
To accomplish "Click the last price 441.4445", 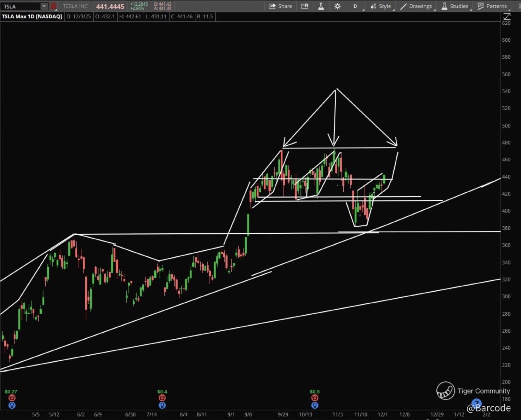I will pyautogui.click(x=110, y=6).
